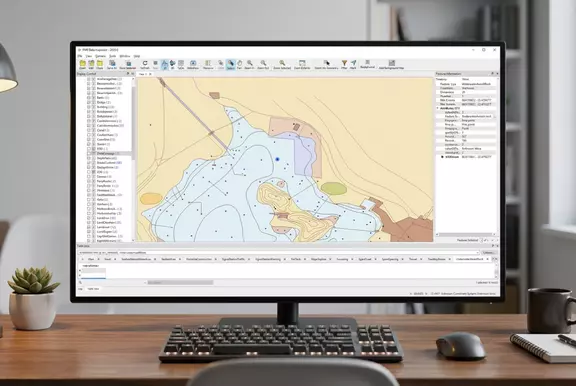Viewport: 576px width, 386px height.
Task: Toggle the Bridge (2) layer checkbox
Action: (89, 102)
